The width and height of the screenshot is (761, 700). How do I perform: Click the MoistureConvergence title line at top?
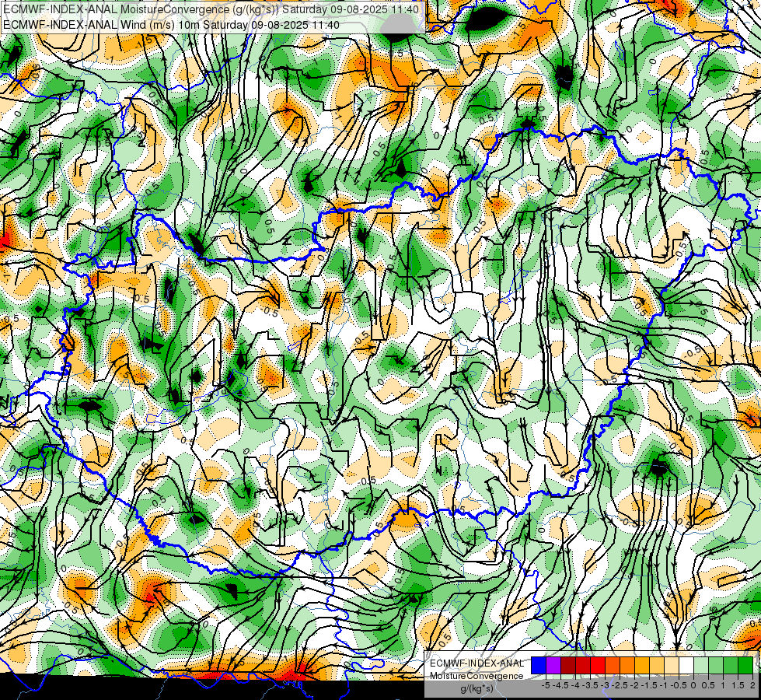211,9
